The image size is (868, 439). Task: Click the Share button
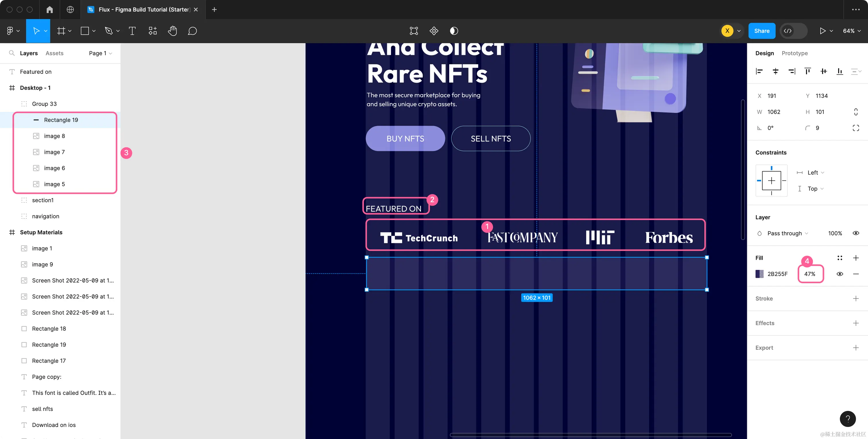tap(762, 31)
